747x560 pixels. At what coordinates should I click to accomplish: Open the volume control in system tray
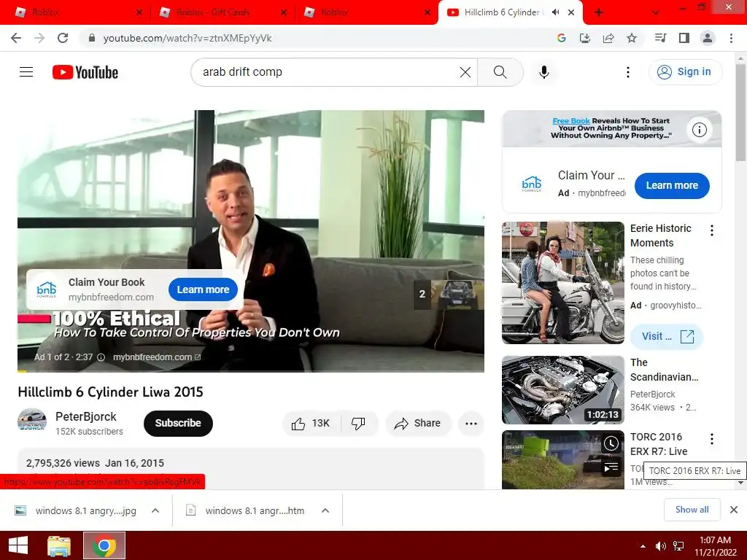tap(660, 546)
